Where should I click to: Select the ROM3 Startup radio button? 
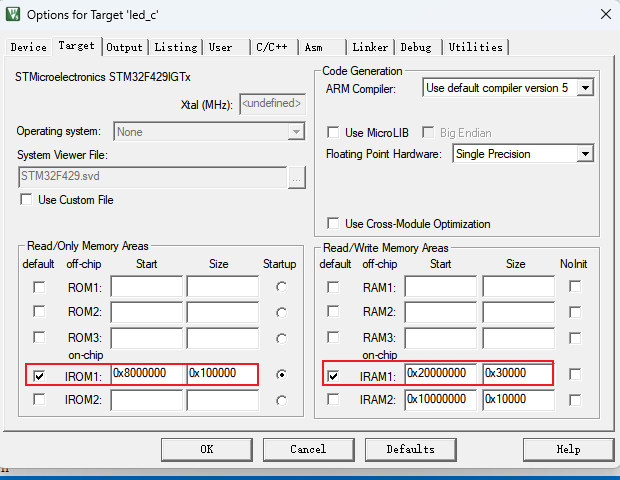[281, 339]
